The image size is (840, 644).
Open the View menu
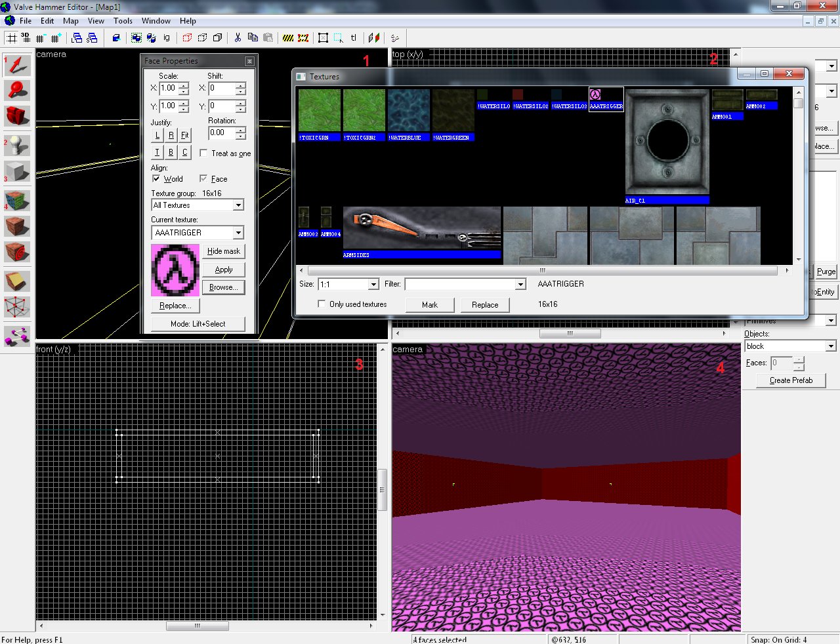point(96,21)
